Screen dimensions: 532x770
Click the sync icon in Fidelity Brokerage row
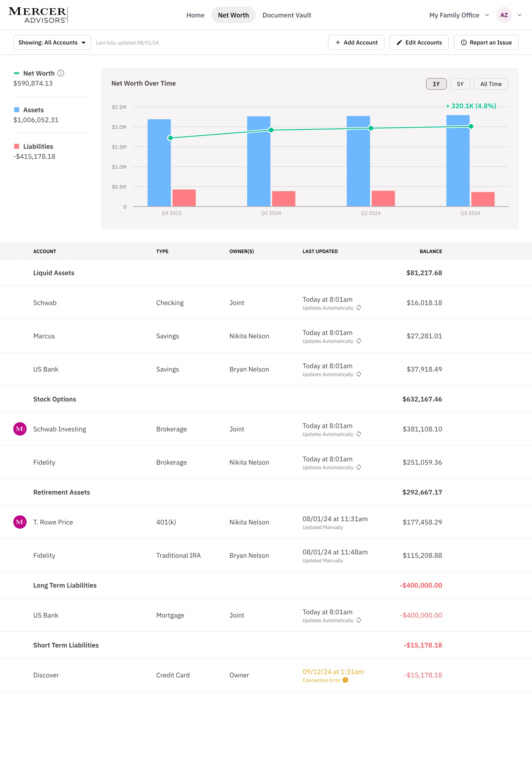tap(359, 467)
